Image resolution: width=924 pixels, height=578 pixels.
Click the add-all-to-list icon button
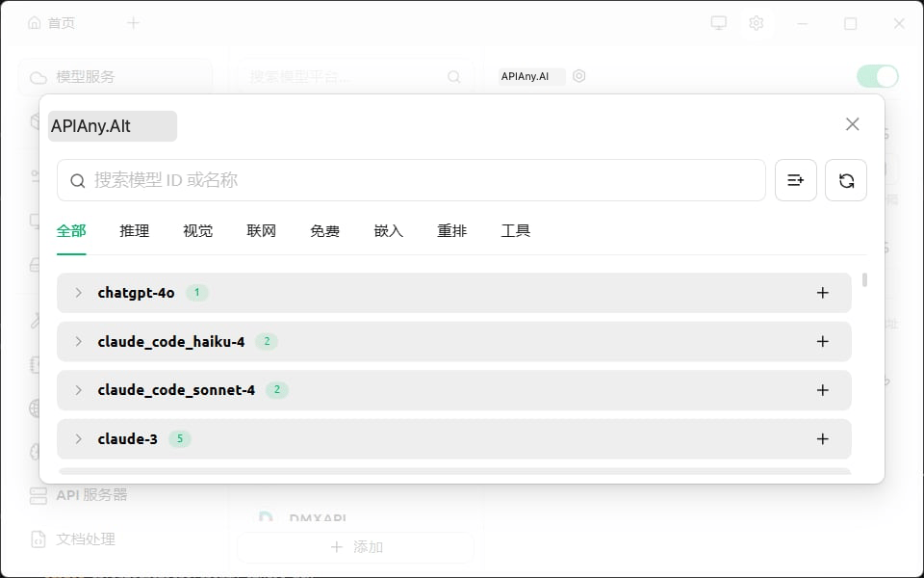[x=796, y=180]
